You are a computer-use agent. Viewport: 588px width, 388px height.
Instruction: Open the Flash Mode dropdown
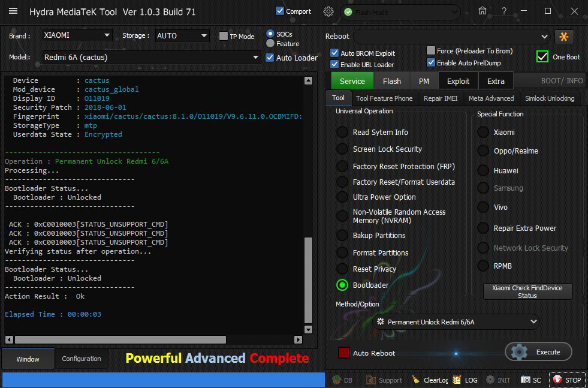[400, 13]
